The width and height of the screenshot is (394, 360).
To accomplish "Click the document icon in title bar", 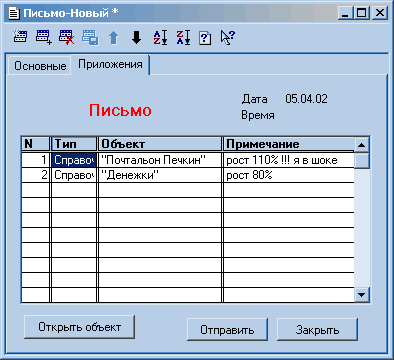I will pos(14,13).
